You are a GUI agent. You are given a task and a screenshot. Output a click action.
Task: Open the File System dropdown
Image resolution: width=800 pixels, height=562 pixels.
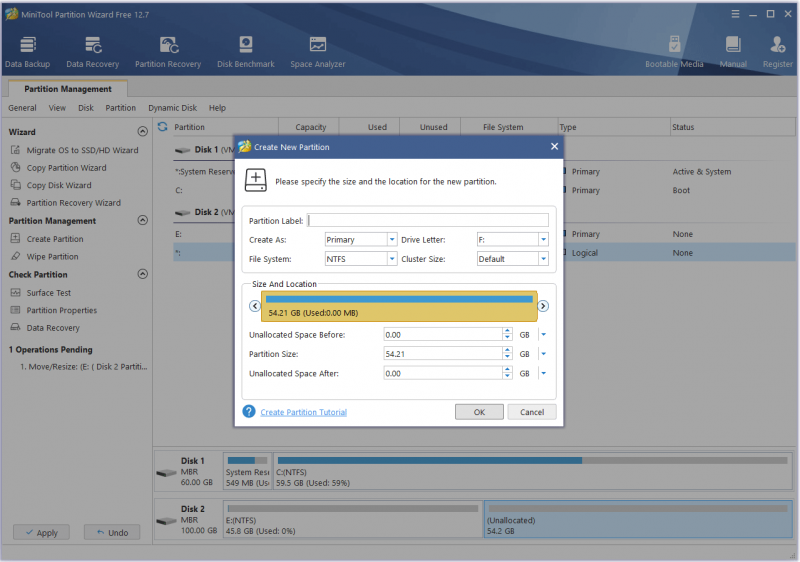pyautogui.click(x=392, y=259)
